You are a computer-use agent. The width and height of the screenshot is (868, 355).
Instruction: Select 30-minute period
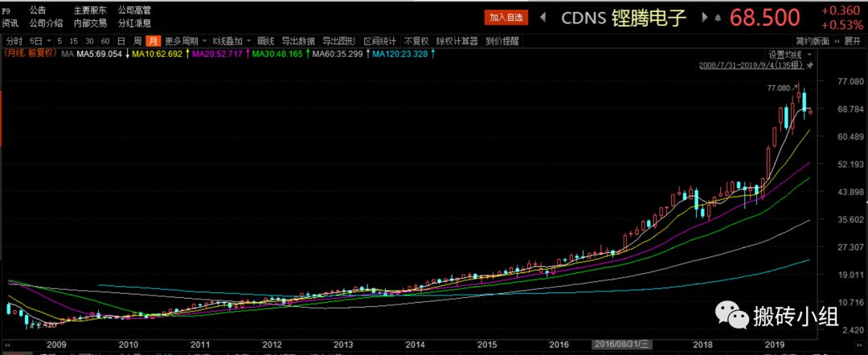pos(89,41)
